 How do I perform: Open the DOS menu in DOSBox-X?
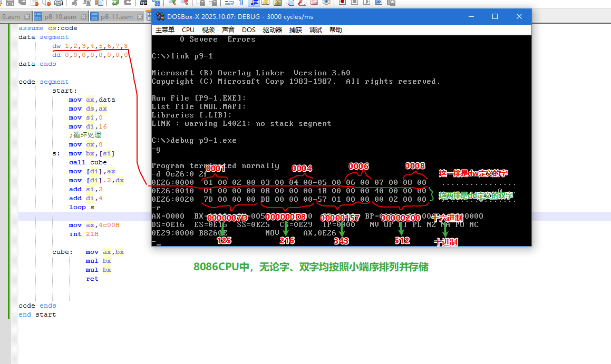(249, 30)
